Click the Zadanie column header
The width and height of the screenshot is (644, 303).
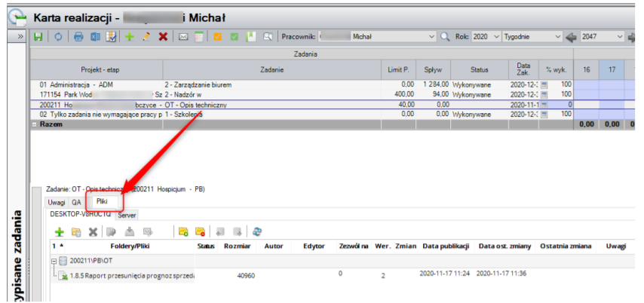click(272, 70)
